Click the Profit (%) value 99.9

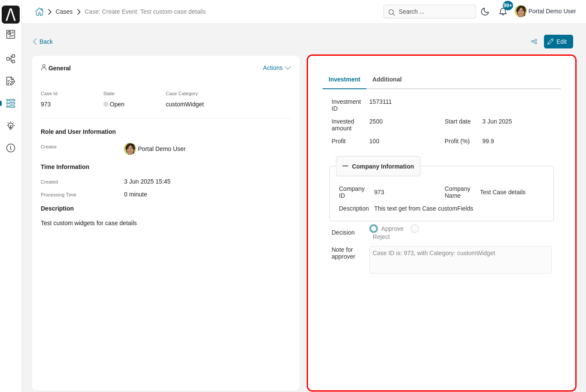click(488, 141)
